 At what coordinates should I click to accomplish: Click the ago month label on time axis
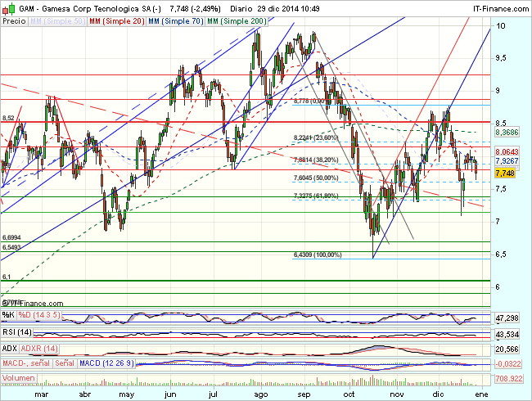(x=261, y=394)
